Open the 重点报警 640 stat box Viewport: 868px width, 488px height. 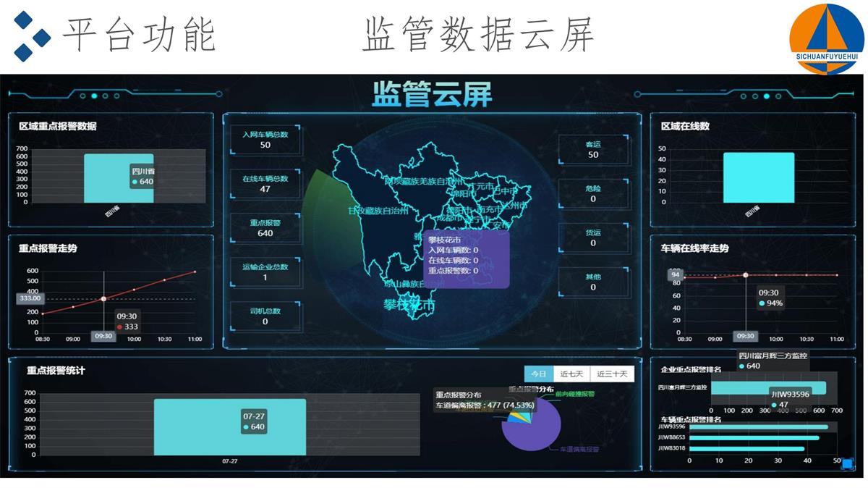[x=265, y=228]
